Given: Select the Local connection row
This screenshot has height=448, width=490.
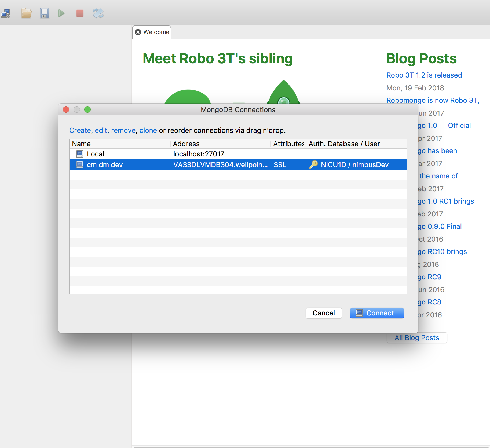Looking at the screenshot, I should click(238, 154).
